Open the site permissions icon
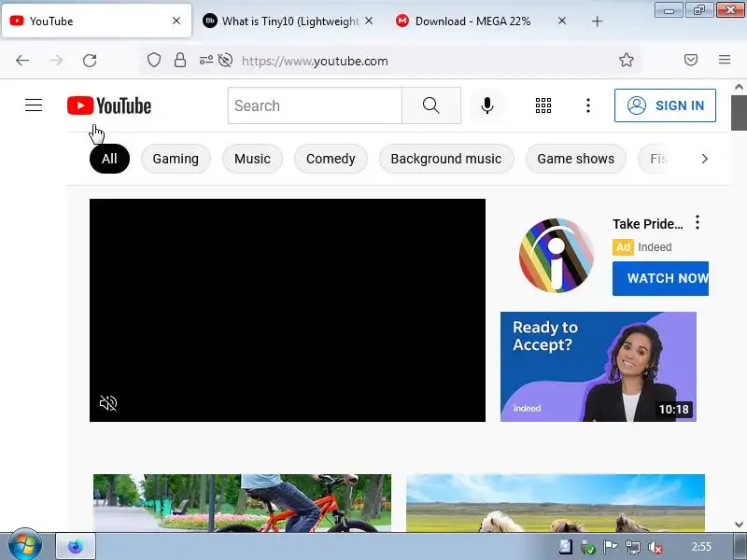This screenshot has height=560, width=747. point(205,60)
